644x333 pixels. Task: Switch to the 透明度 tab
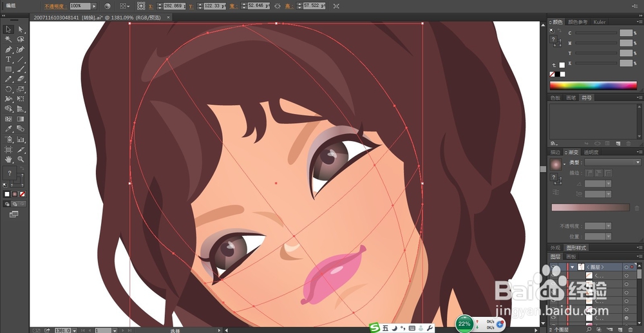[591, 153]
